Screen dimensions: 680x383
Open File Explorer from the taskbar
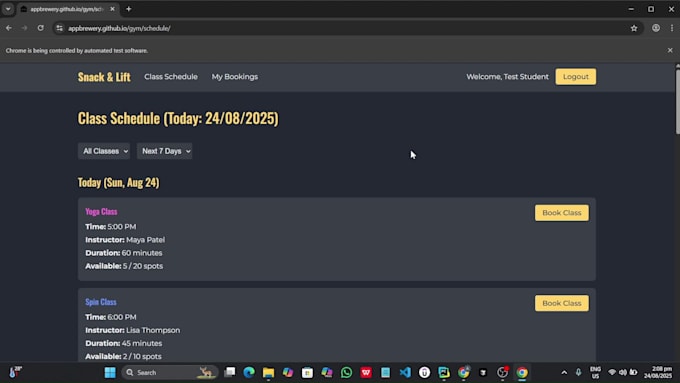pos(268,372)
